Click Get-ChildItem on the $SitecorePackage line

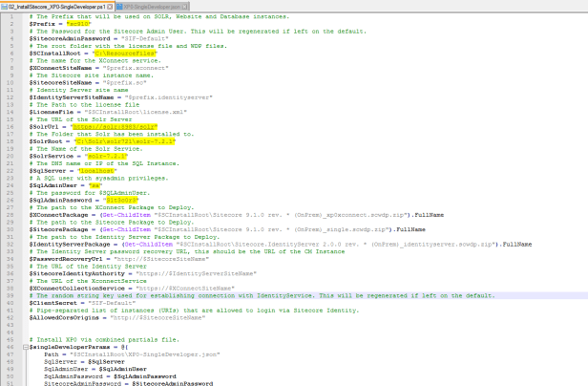(x=126, y=229)
